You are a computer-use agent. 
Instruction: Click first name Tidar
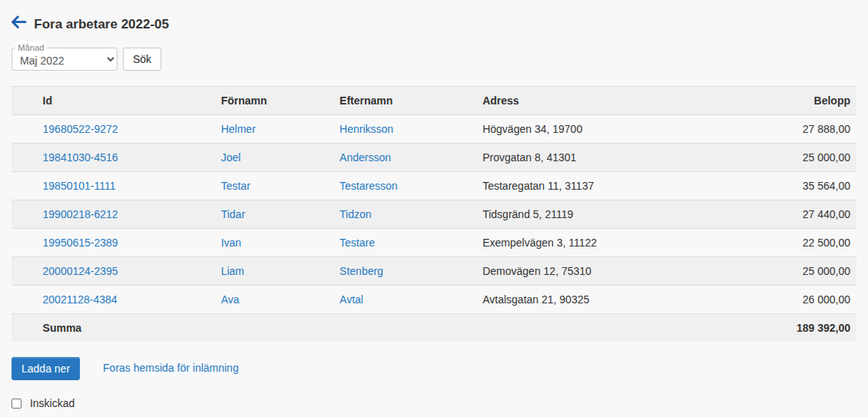[x=233, y=214]
